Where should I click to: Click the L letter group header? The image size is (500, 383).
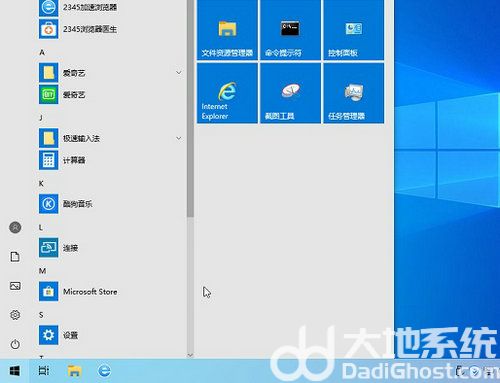point(41,227)
